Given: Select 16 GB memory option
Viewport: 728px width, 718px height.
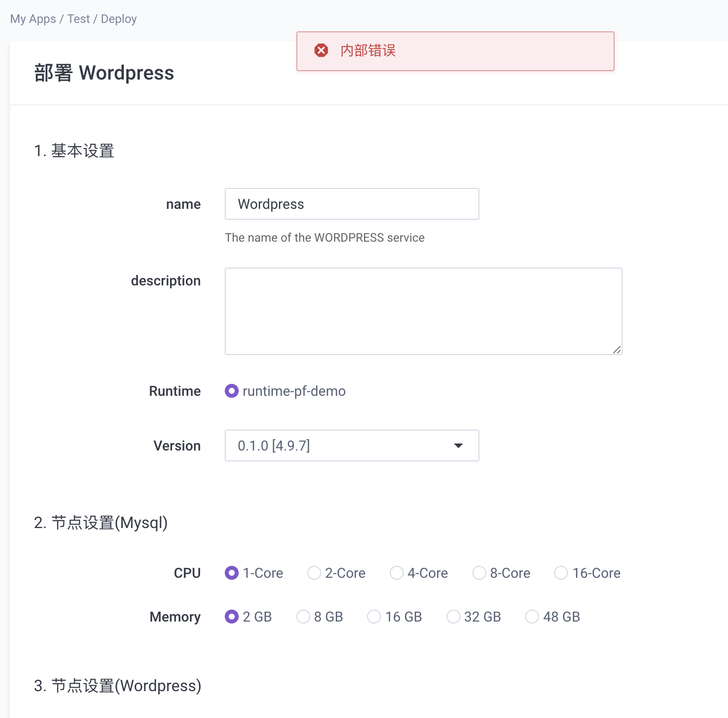Looking at the screenshot, I should 373,617.
